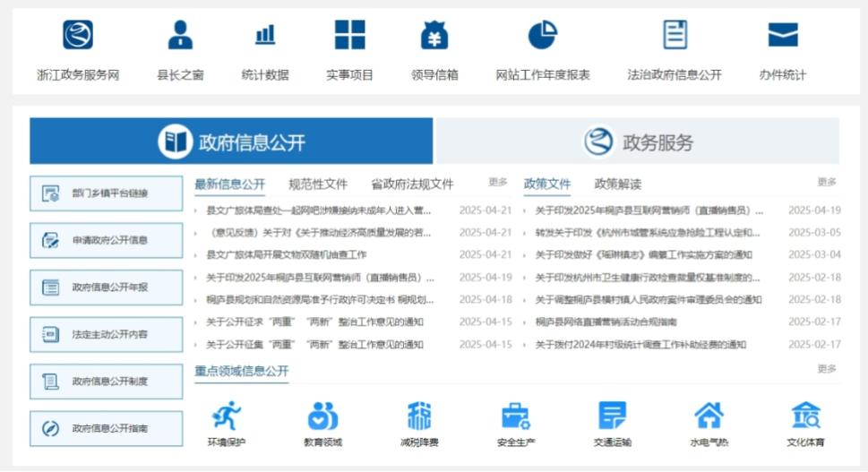868x472 pixels.
Task: Click the 县长之窗 person icon
Action: 180,35
